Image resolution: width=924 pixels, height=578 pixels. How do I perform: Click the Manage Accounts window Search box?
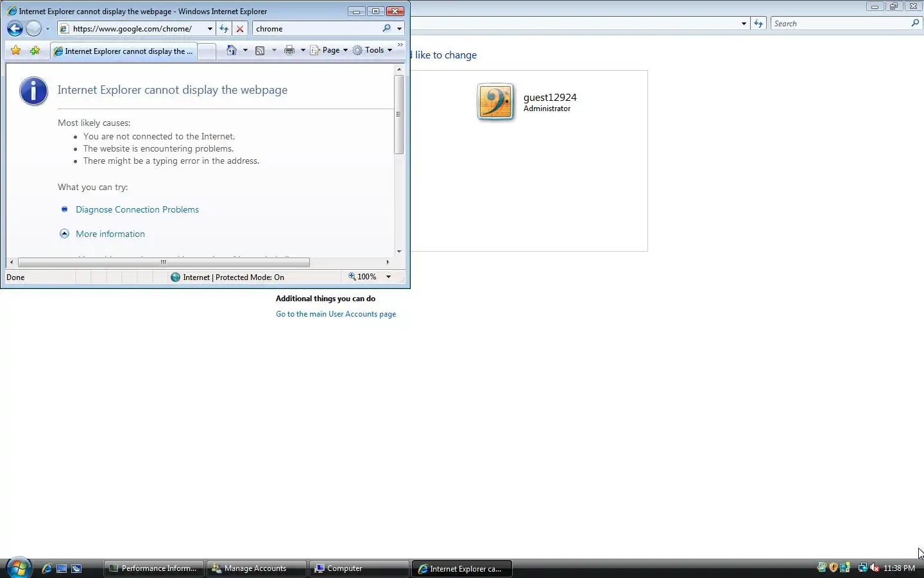(x=841, y=24)
